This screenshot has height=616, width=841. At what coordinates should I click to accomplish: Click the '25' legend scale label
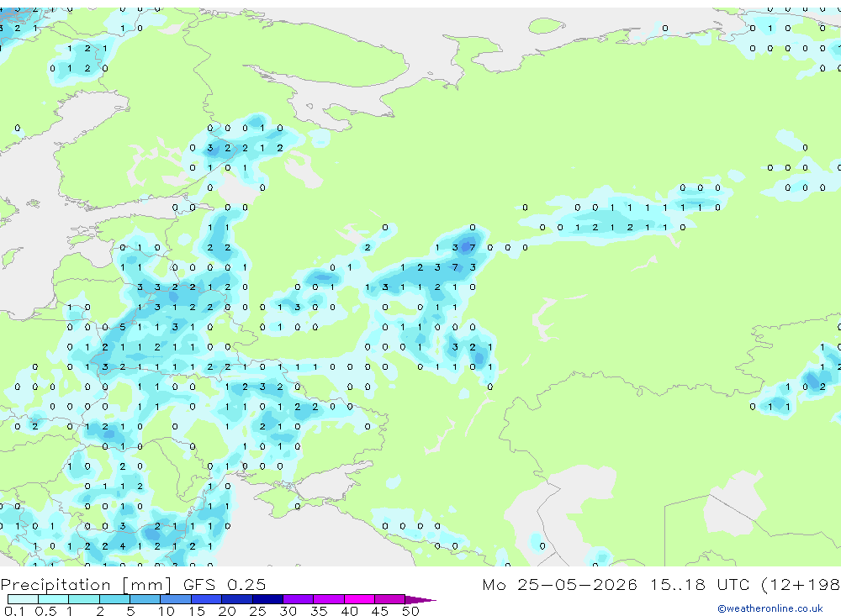tap(258, 611)
